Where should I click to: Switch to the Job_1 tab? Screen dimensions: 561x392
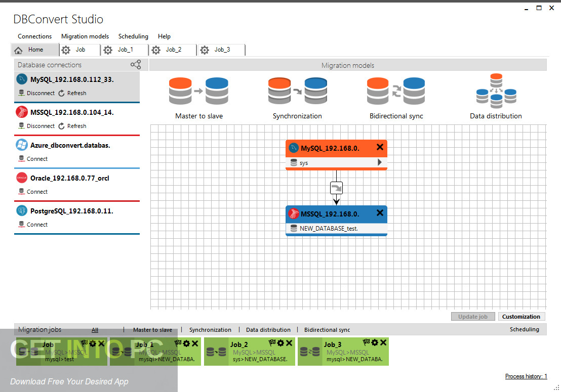click(x=125, y=50)
